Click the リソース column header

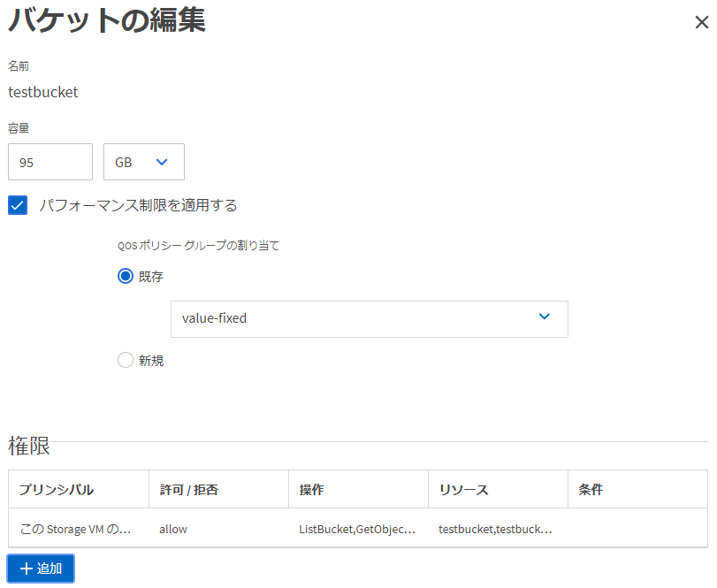coord(498,489)
